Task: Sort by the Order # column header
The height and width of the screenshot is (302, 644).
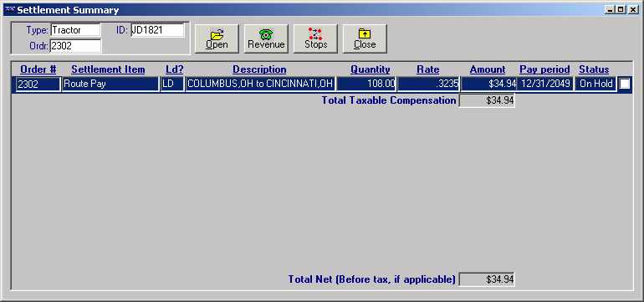Action: tap(38, 69)
